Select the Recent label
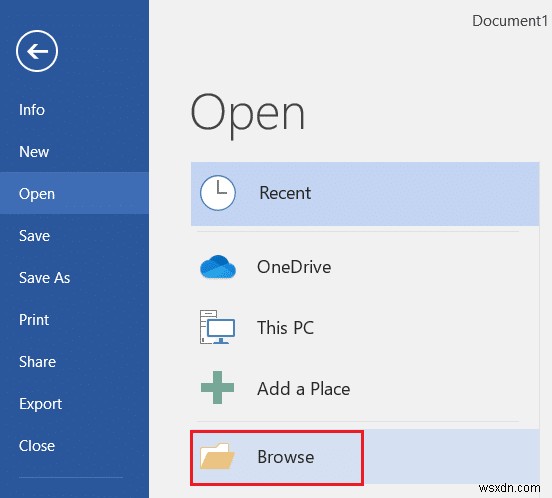This screenshot has height=498, width=552. point(285,193)
